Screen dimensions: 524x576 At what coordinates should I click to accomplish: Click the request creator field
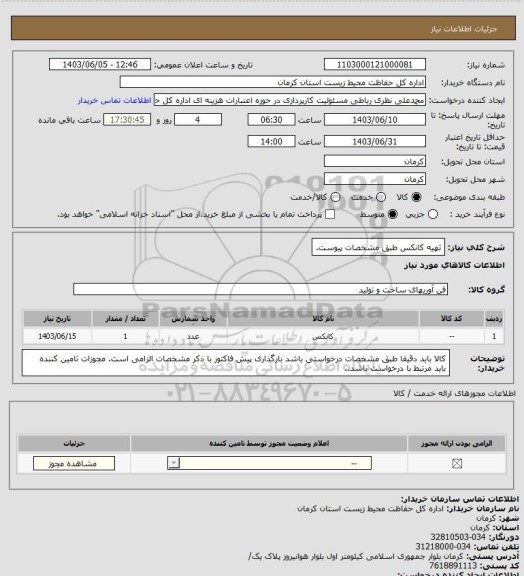click(290, 100)
